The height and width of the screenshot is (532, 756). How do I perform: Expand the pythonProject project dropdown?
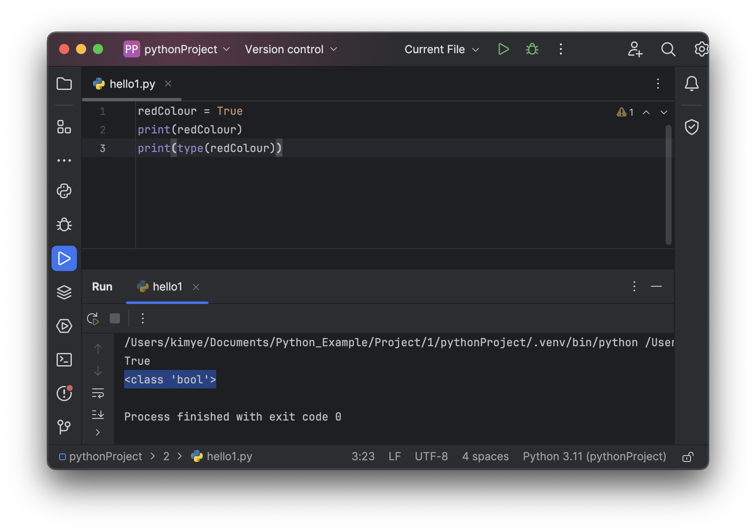coord(177,49)
